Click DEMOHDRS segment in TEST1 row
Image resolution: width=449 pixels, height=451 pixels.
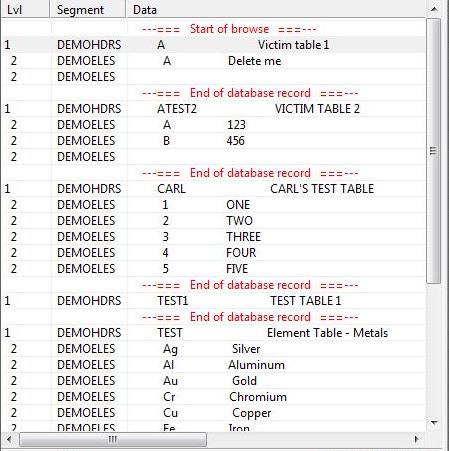point(89,301)
